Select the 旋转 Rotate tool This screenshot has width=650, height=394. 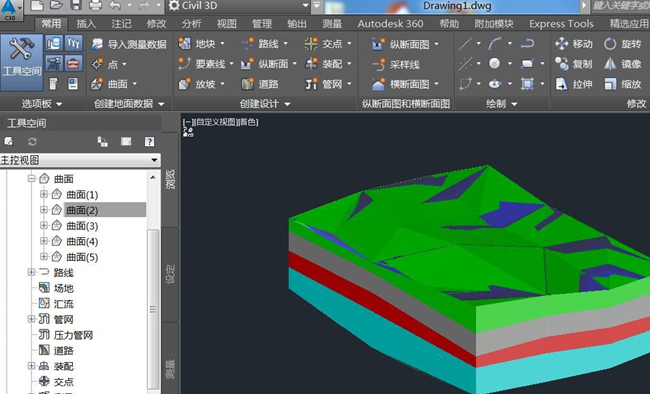[x=622, y=44]
